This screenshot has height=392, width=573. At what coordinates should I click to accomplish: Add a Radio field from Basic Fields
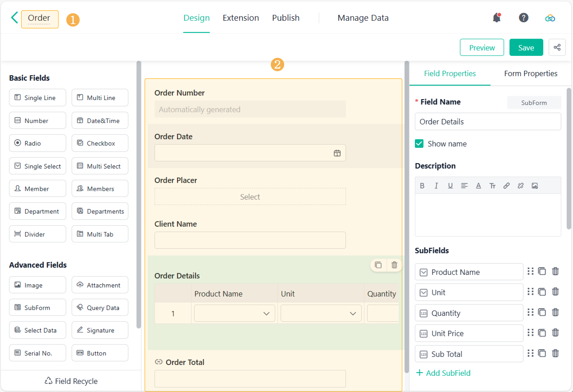(x=38, y=143)
